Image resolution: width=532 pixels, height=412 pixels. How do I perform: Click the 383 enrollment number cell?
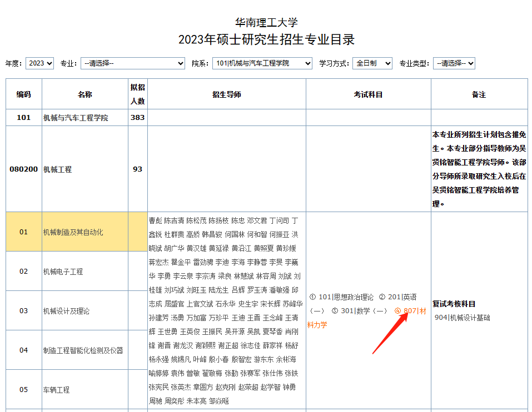click(x=138, y=118)
